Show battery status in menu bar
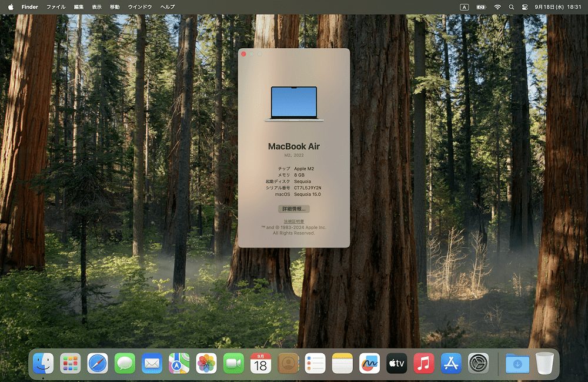Screen dimensions: 588x382 (x=481, y=6)
